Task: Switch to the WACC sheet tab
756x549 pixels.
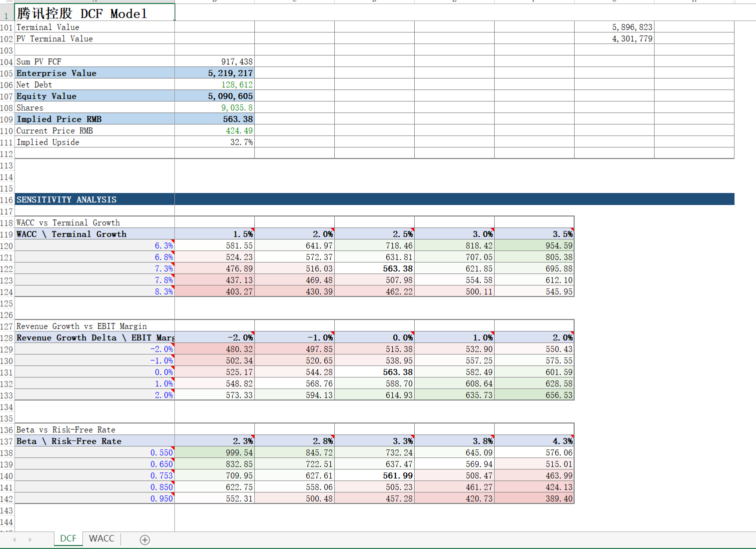Action: (101, 538)
